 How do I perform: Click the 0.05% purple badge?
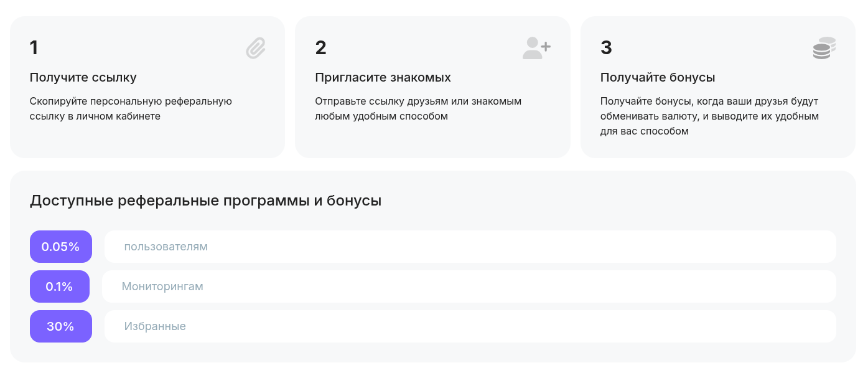(x=61, y=247)
